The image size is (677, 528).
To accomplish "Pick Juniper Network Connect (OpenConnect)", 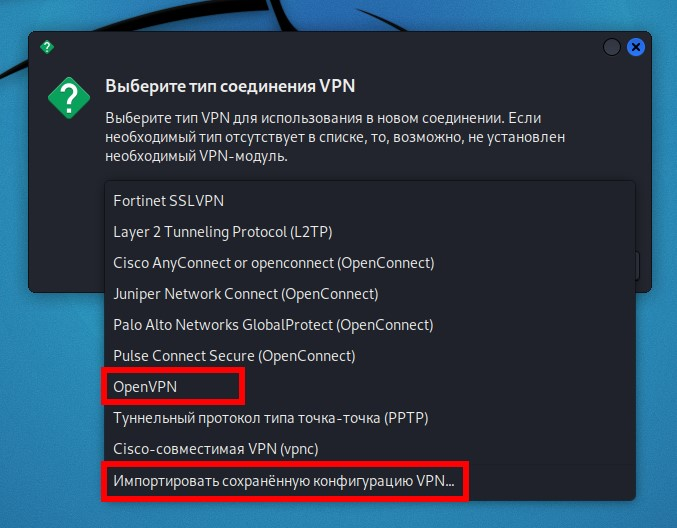I will click(370, 294).
